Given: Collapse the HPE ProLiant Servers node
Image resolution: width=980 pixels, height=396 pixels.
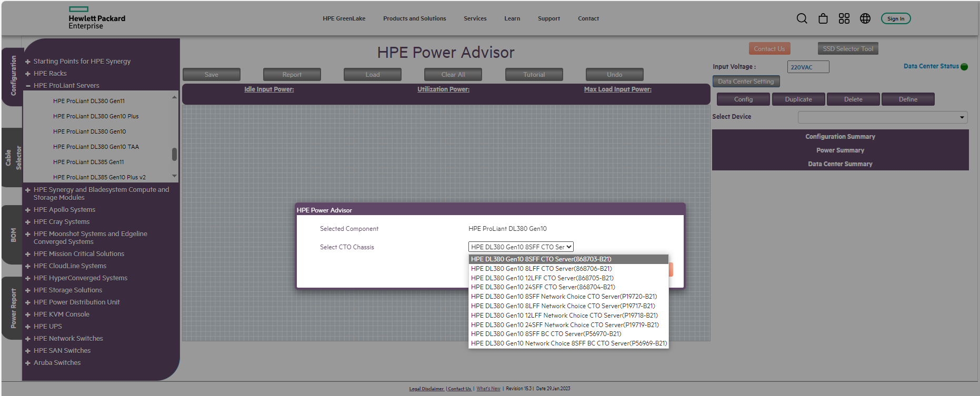Looking at the screenshot, I should [x=28, y=86].
